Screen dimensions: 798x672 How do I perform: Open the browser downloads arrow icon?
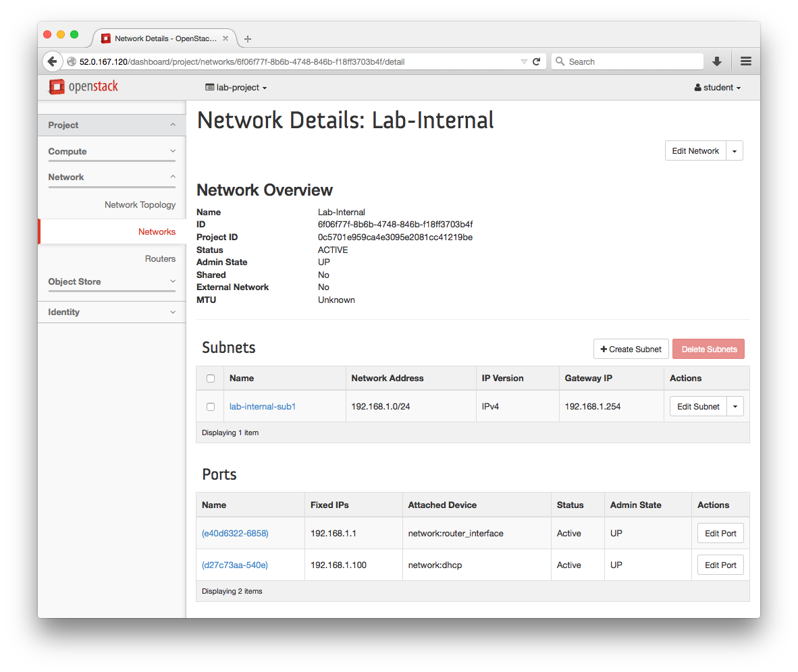pos(716,61)
